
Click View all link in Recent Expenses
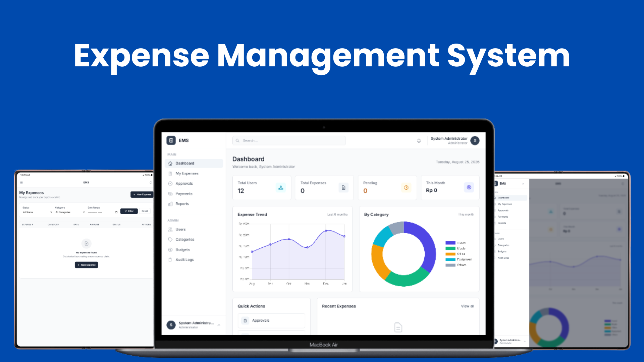click(x=468, y=306)
